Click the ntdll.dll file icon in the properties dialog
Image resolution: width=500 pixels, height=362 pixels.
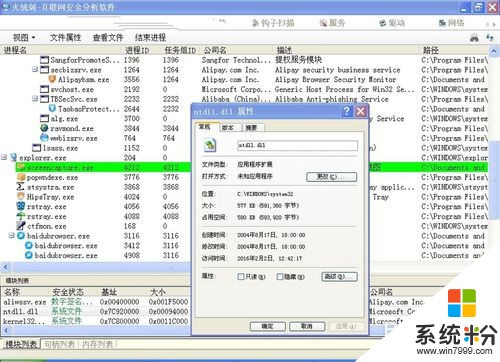[x=210, y=145]
